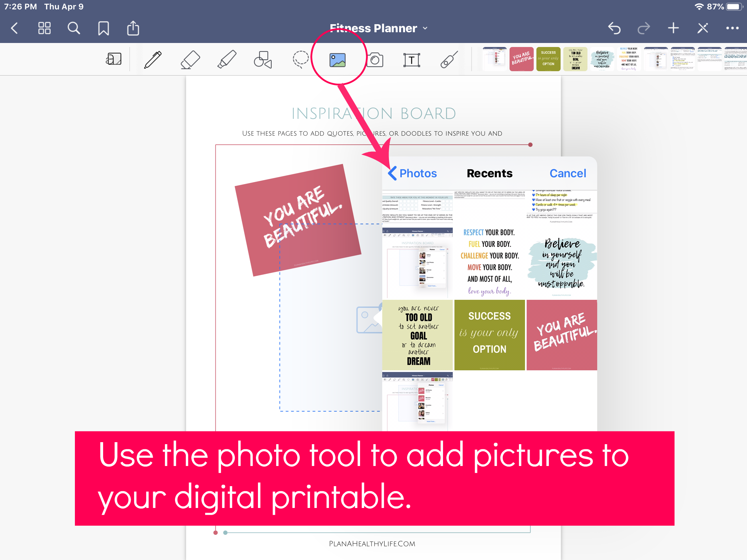Cancel the photo picker

click(568, 173)
